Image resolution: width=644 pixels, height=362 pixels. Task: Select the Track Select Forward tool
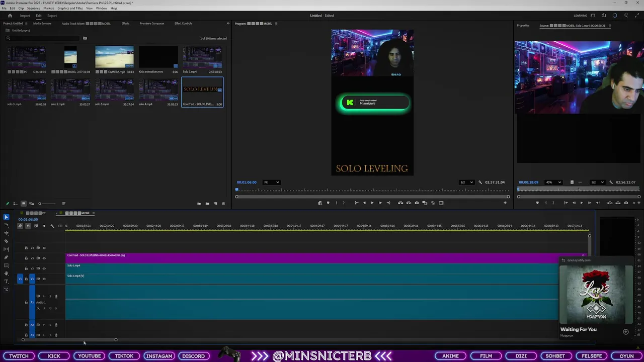click(6, 225)
